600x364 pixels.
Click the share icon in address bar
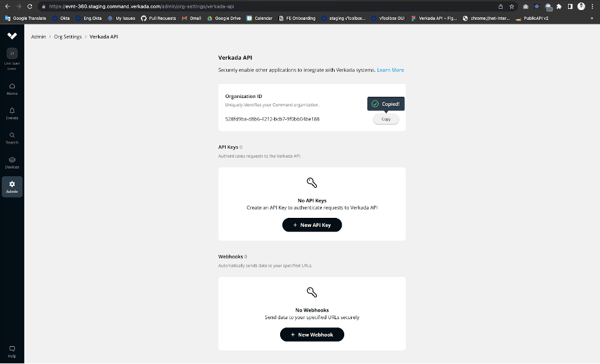tap(501, 6)
